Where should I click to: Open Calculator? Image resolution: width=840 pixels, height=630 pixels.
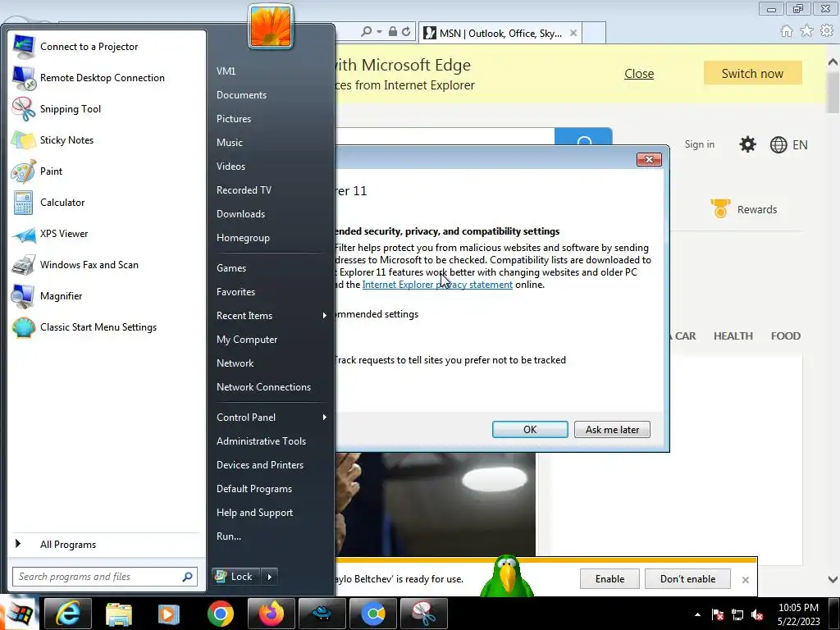pos(48,202)
